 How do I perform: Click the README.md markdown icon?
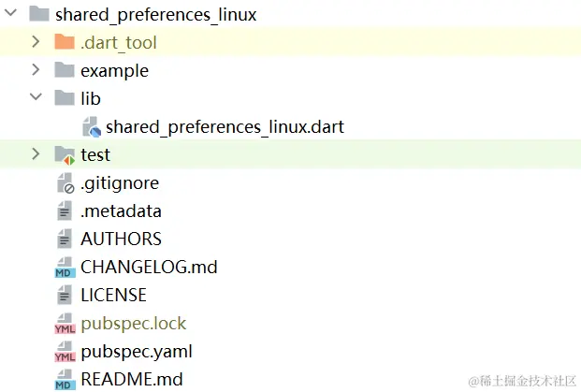[65, 380]
